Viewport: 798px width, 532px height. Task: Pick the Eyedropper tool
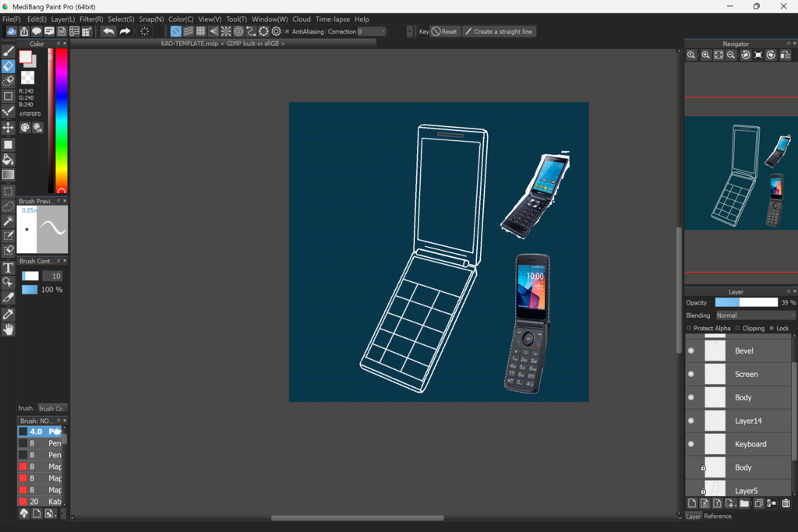8,314
